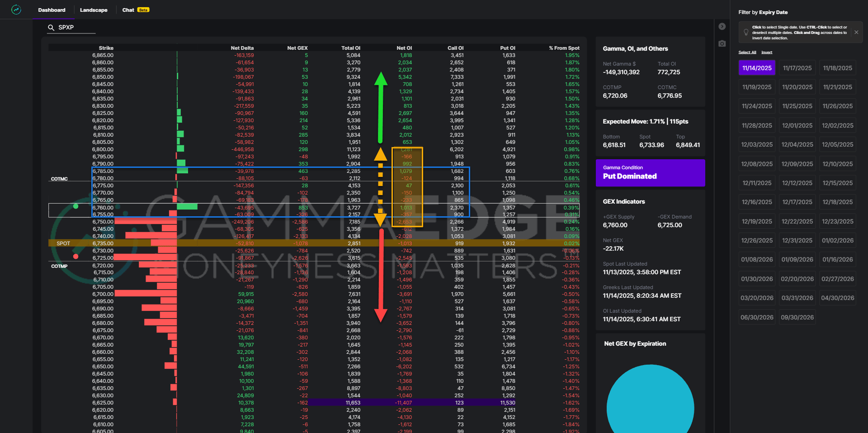
Task: Toggle the 11/21/2025 expiry date
Action: [837, 87]
